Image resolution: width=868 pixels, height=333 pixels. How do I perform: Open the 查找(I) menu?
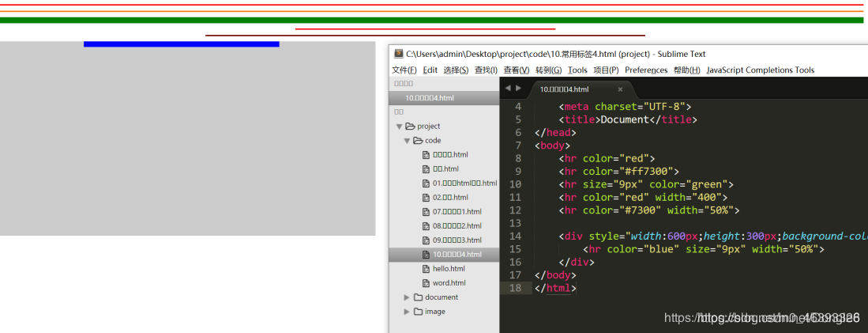(x=486, y=70)
